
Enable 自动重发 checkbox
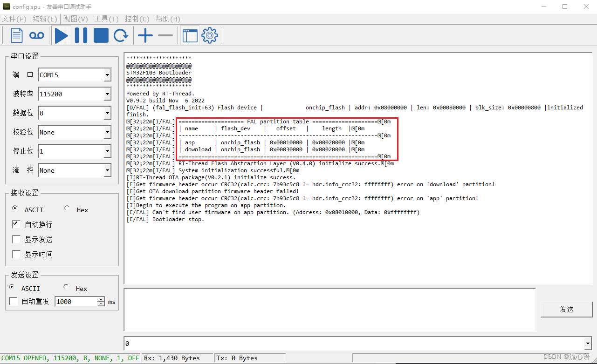13,302
